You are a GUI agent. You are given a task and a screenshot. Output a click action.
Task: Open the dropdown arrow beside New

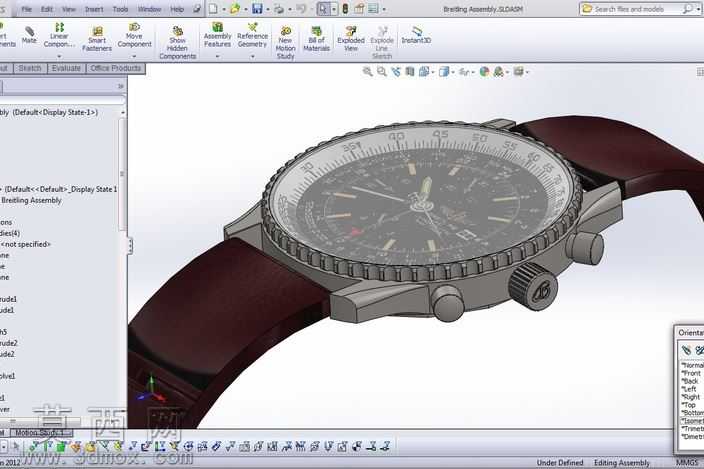tap(224, 9)
